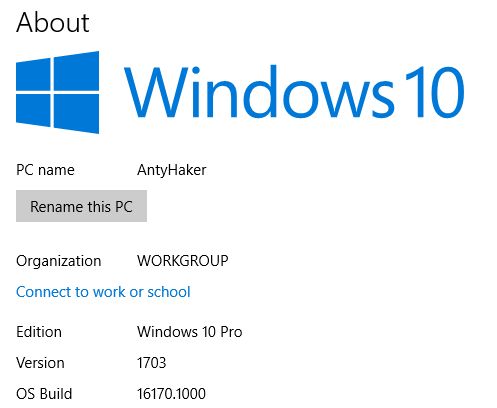Click the PC name label
The image size is (497, 408).
[x=45, y=170]
